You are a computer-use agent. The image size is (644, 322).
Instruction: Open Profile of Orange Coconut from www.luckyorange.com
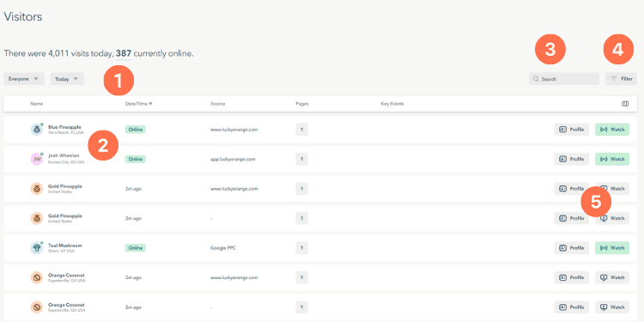pyautogui.click(x=572, y=277)
